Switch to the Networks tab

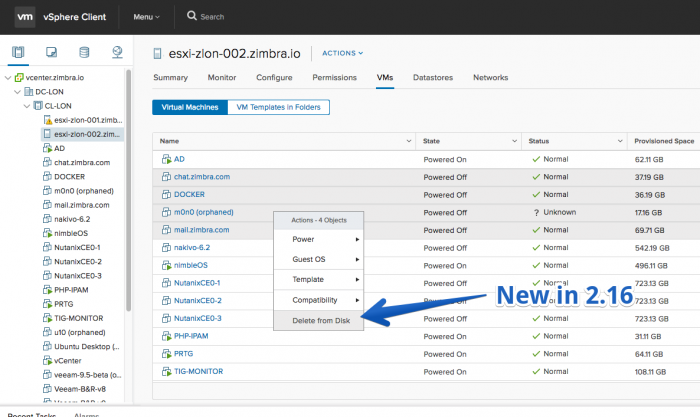[491, 78]
